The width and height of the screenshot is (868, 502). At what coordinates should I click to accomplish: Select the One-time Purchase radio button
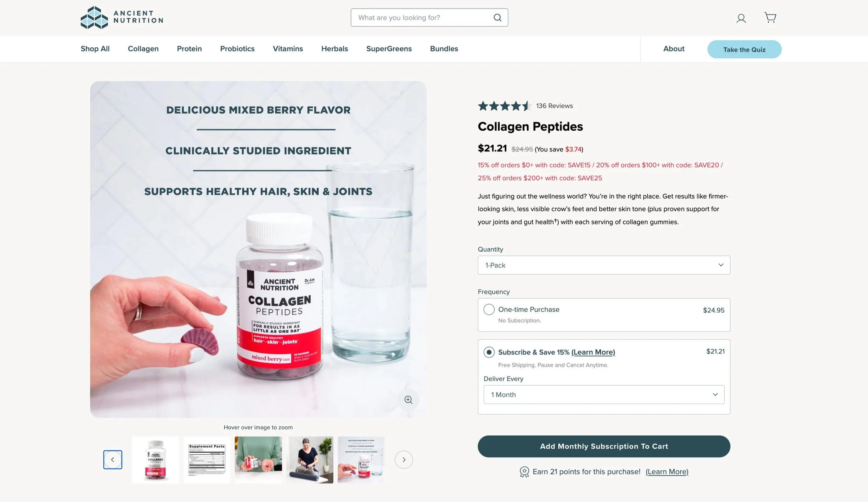[x=489, y=309]
